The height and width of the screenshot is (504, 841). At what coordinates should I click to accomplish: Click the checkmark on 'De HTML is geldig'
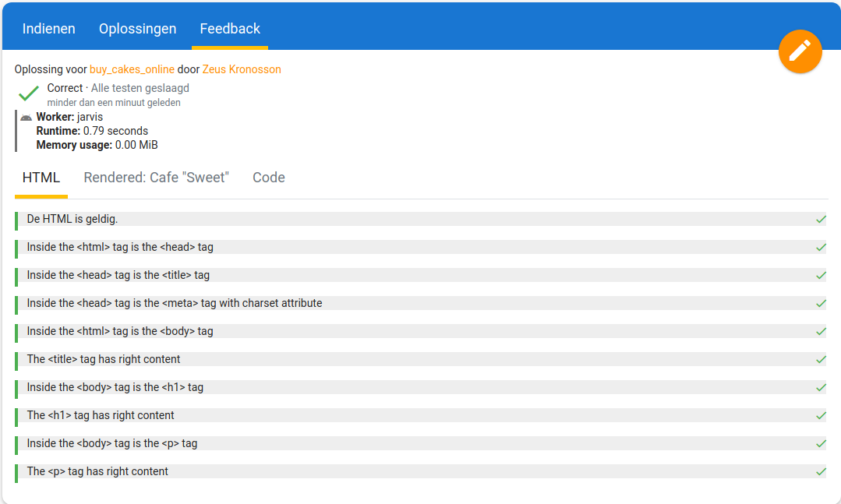820,219
